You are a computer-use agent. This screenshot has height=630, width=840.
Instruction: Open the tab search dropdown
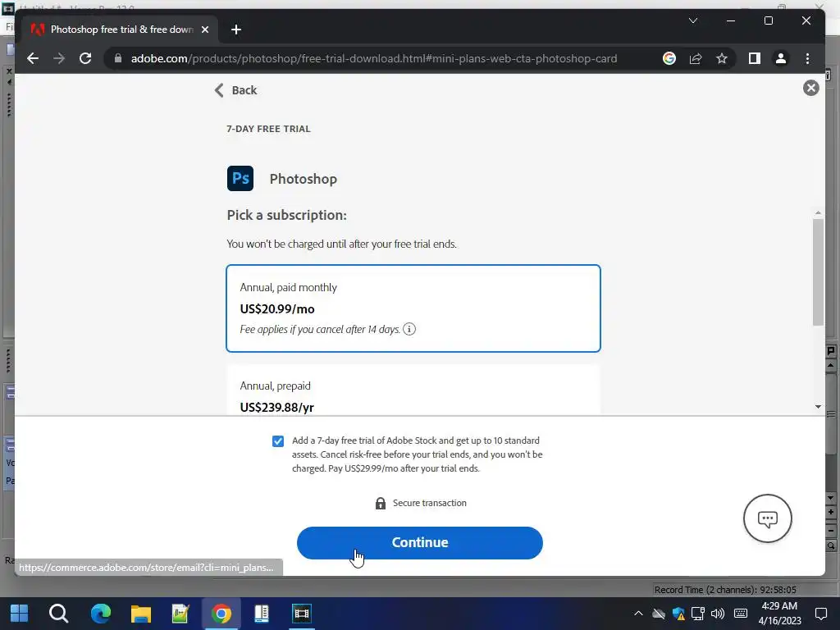point(692,21)
